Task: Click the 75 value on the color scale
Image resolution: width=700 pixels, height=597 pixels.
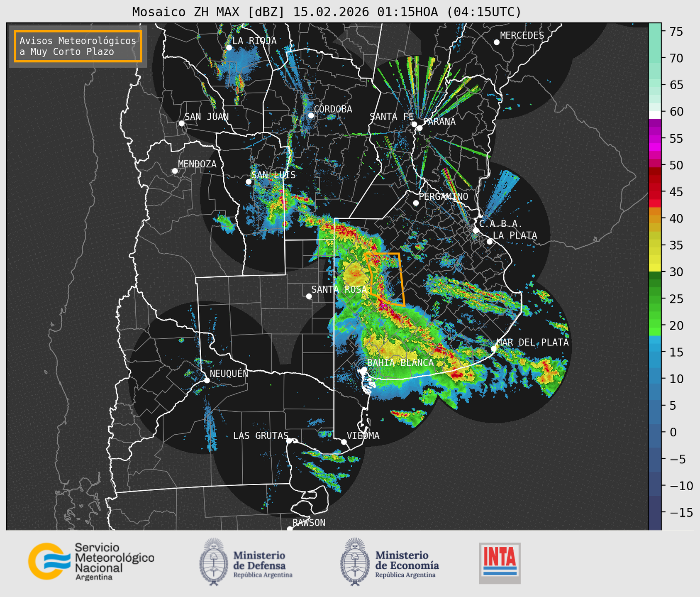Action: click(676, 32)
